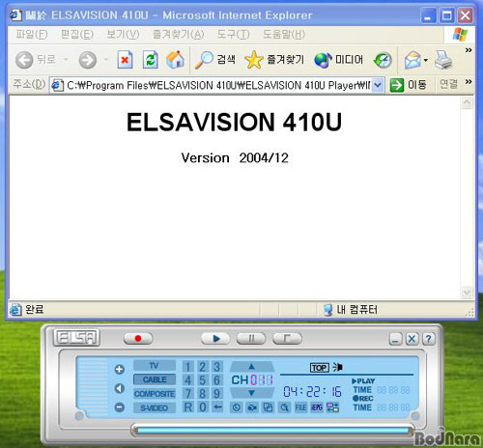
Task: Open the Forward history dropdown arrow
Action: click(x=105, y=60)
